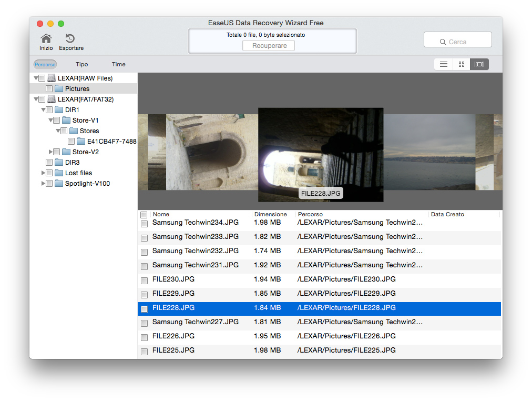Select the seascape preview thumbnail
Image resolution: width=532 pixels, height=401 pixels.
429,152
